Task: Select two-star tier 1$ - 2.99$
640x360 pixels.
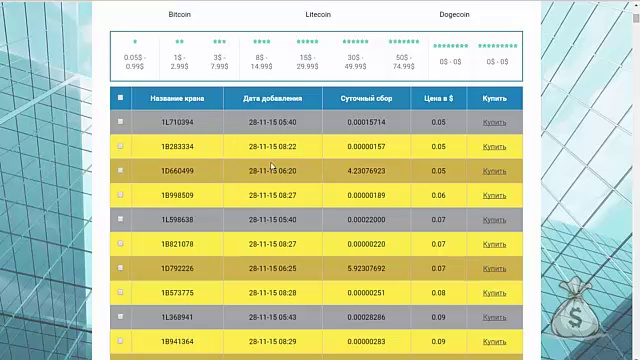Action: coord(179,55)
